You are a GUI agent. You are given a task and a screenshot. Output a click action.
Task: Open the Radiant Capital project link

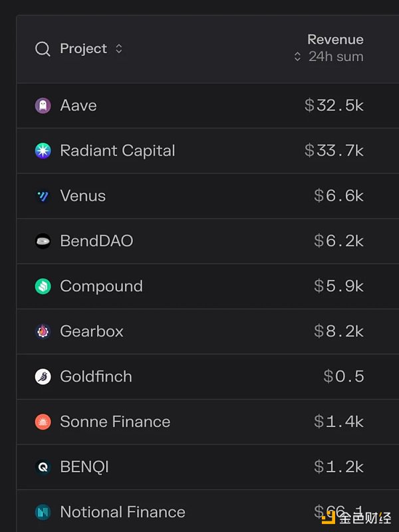pos(118,151)
